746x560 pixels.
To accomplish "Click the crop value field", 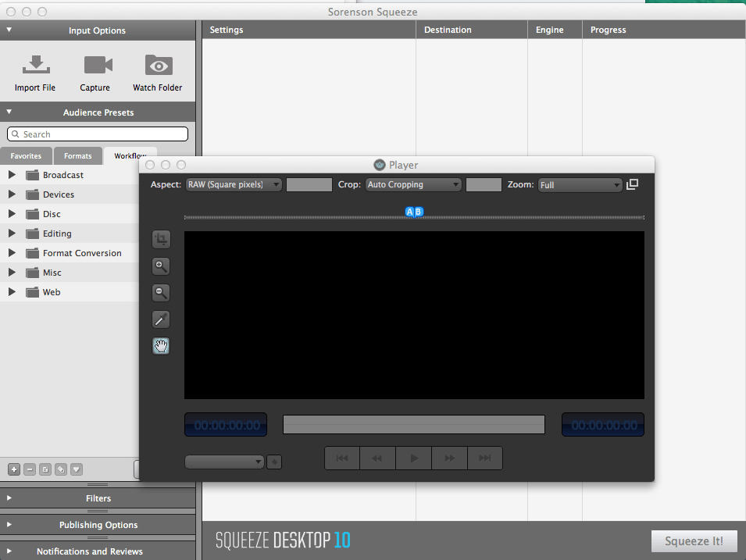I will point(484,184).
